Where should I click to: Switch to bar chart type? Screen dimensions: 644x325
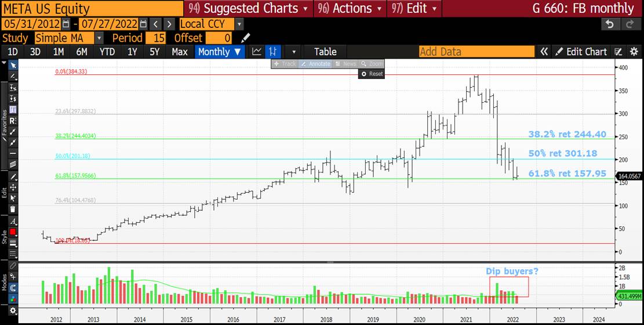[x=273, y=52]
